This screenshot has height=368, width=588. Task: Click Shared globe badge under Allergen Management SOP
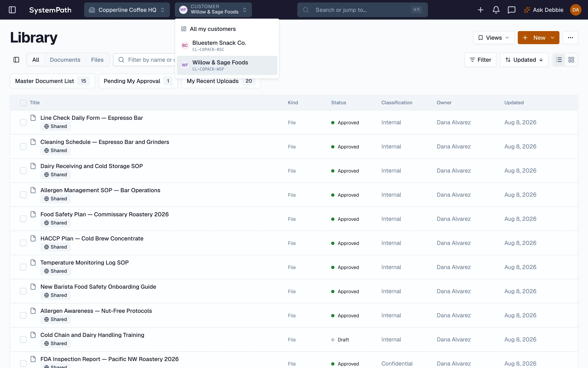click(55, 199)
